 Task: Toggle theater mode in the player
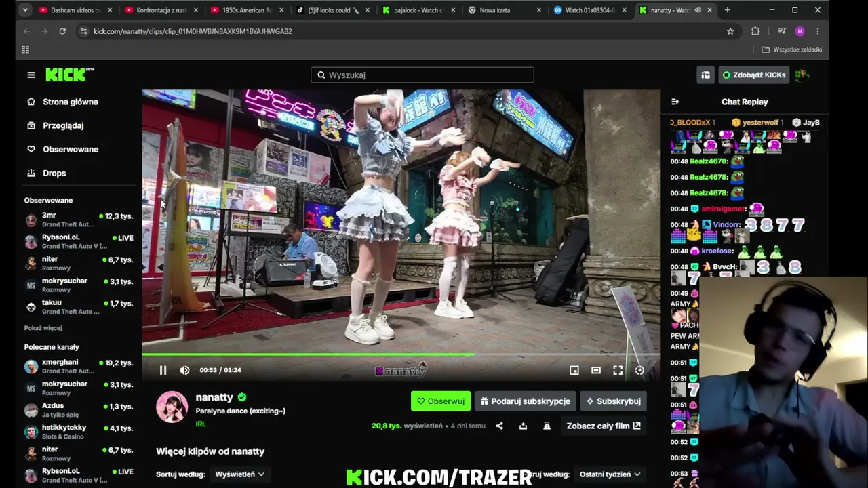(596, 370)
